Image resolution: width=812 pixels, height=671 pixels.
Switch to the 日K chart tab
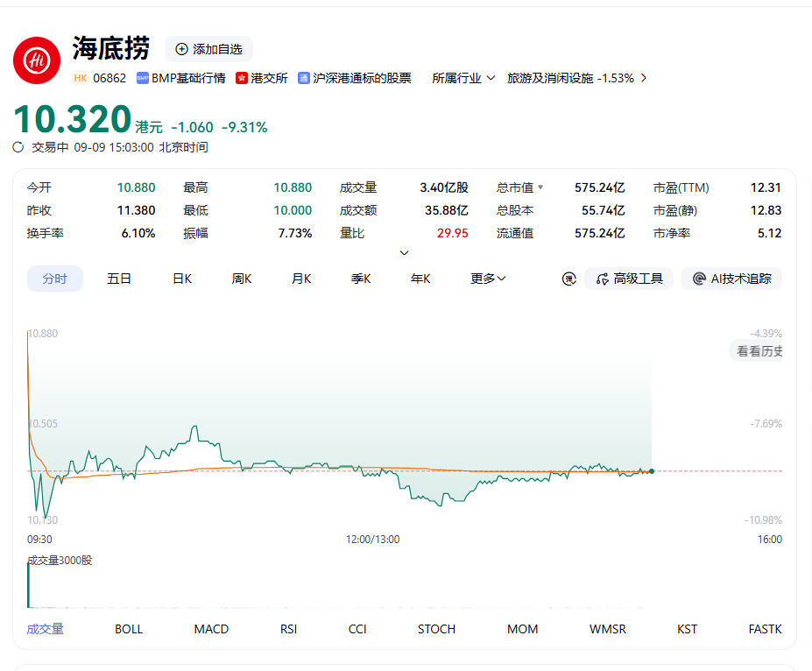click(x=182, y=279)
